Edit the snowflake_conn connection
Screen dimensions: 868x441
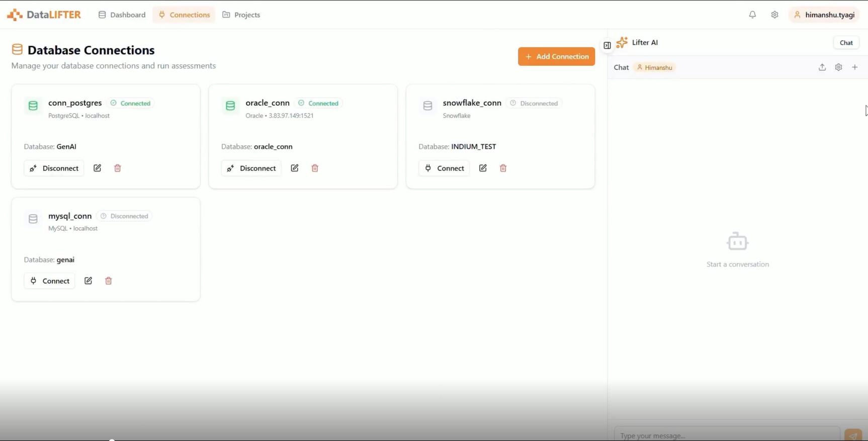click(483, 168)
